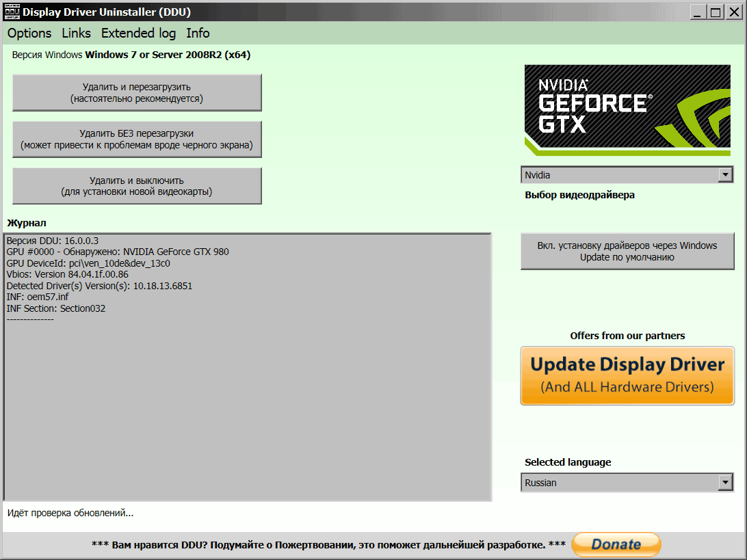Expand the Nvidia video driver dropdown

[x=725, y=175]
